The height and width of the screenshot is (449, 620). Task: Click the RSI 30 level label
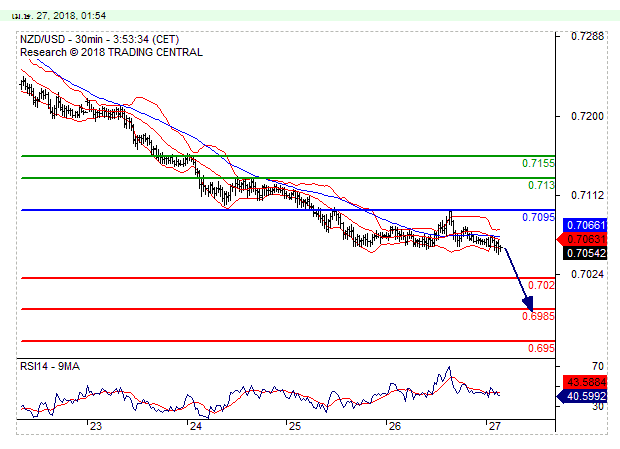coord(597,406)
